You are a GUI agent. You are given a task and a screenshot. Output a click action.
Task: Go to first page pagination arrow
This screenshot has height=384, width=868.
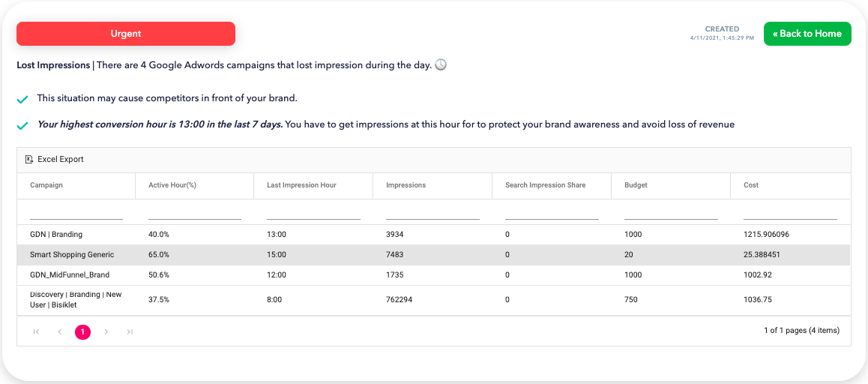tap(36, 331)
